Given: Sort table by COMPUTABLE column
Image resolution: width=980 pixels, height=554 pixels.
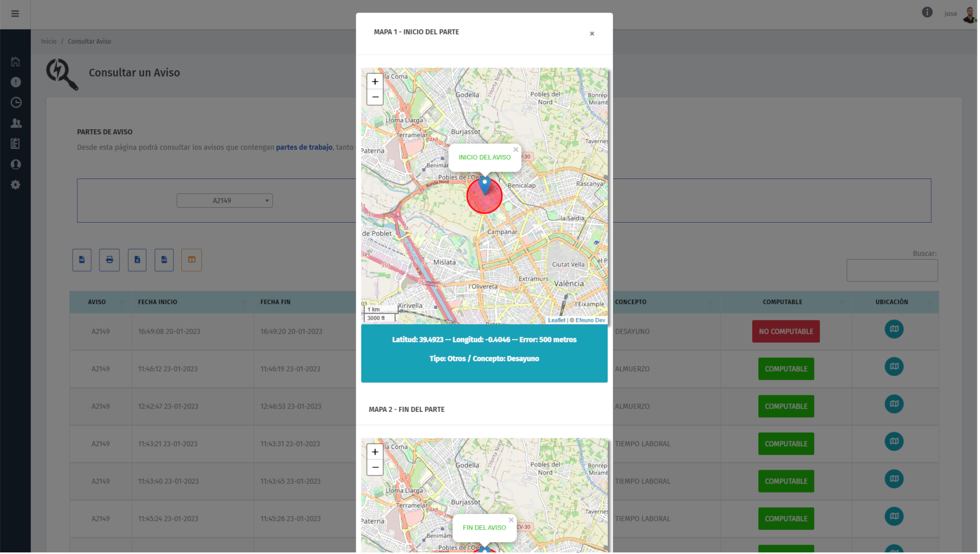Looking at the screenshot, I should (x=782, y=302).
